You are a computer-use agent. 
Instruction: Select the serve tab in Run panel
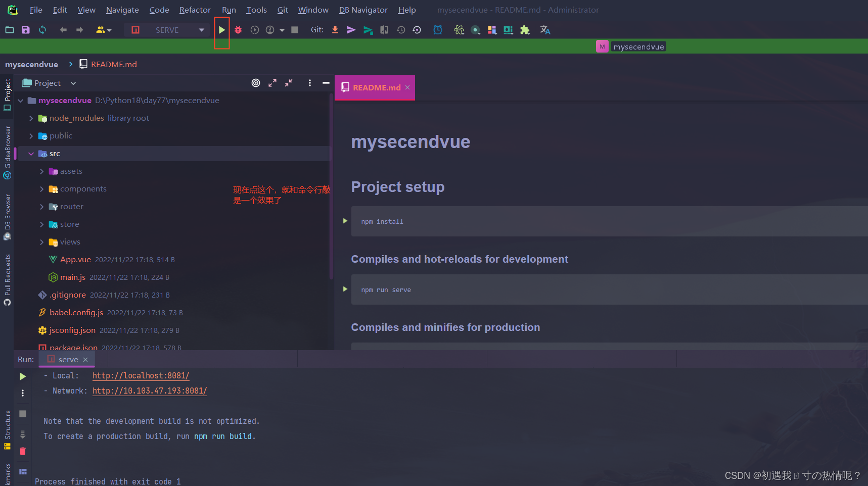[x=68, y=360]
